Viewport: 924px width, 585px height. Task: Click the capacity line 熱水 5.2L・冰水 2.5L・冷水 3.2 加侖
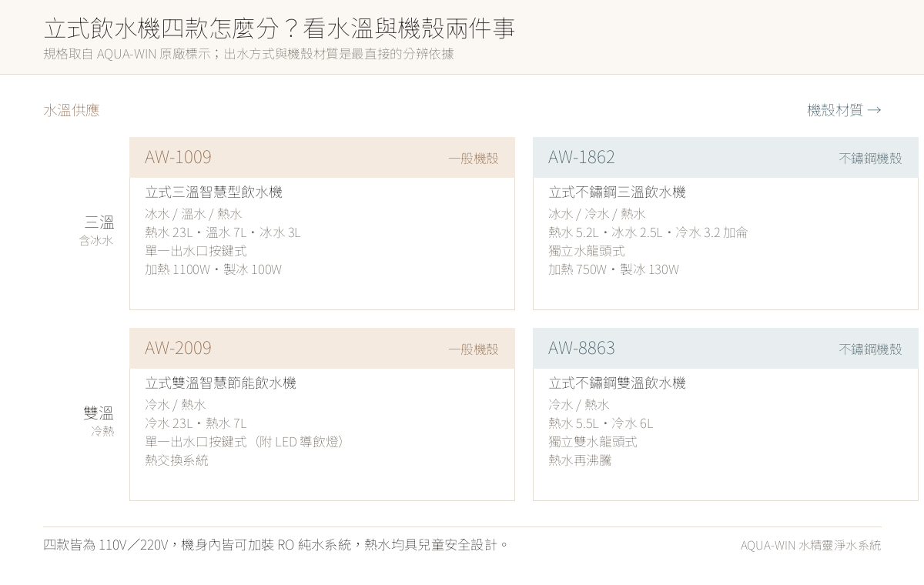click(x=648, y=232)
